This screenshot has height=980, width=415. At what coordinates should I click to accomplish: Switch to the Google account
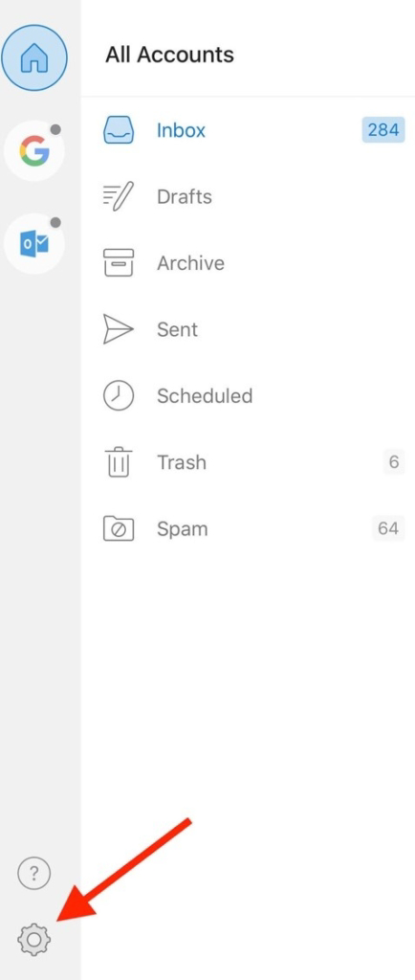[x=34, y=151]
